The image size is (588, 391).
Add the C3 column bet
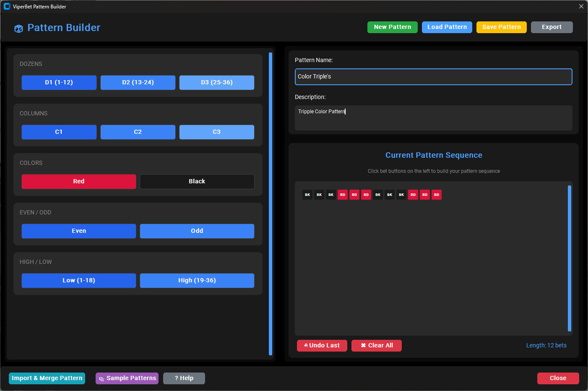point(216,132)
